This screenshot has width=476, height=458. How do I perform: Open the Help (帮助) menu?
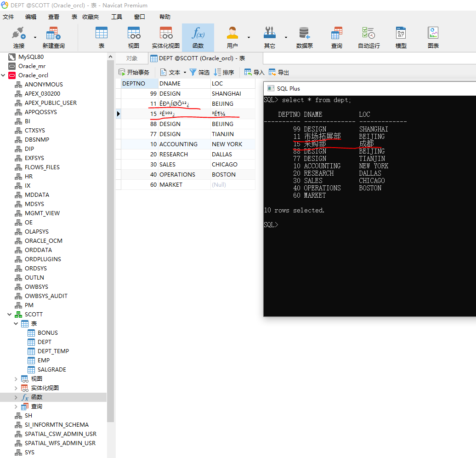[165, 17]
